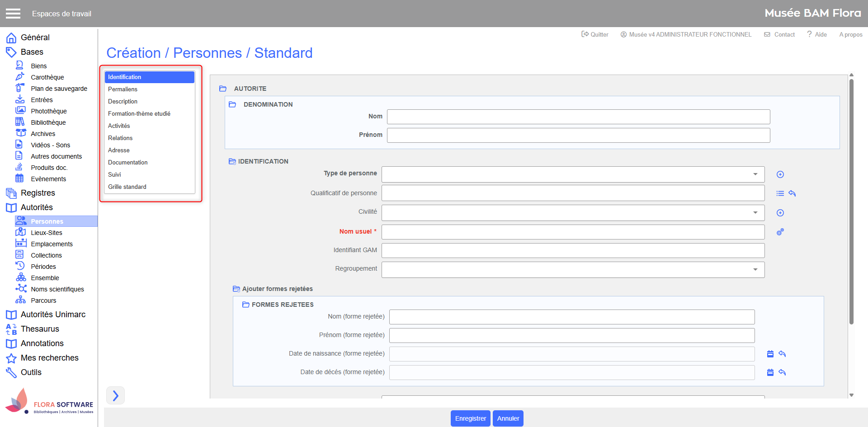
Task: Click the Enregistrer button
Action: [470, 418]
